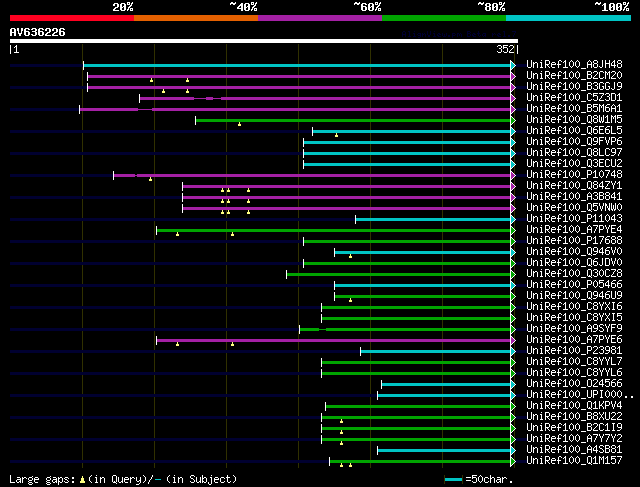The width and height of the screenshot is (640, 487).
Task: Click the arrowhead ending the Q30CZ8 bar
Action: pyautogui.click(x=513, y=275)
